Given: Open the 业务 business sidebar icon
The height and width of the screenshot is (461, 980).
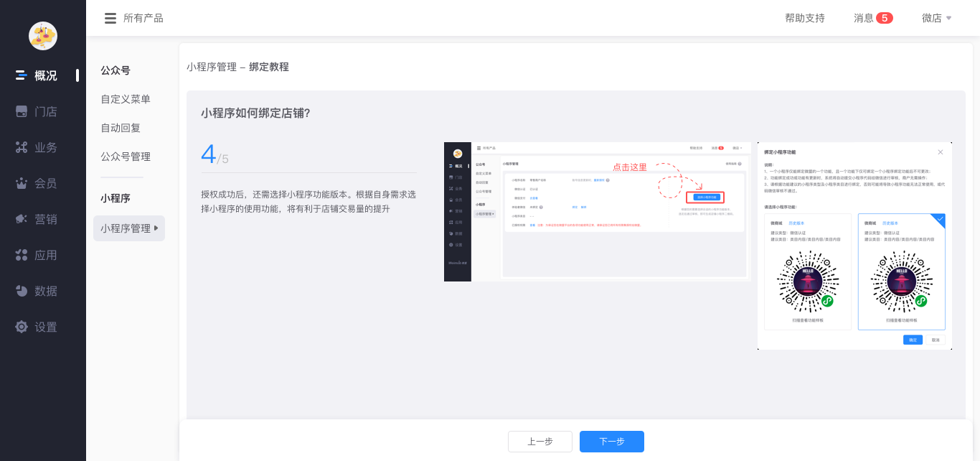Looking at the screenshot, I should coord(22,147).
